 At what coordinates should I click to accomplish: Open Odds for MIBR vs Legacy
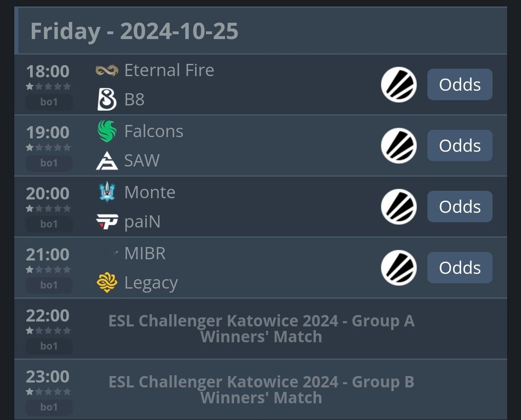pyautogui.click(x=460, y=268)
